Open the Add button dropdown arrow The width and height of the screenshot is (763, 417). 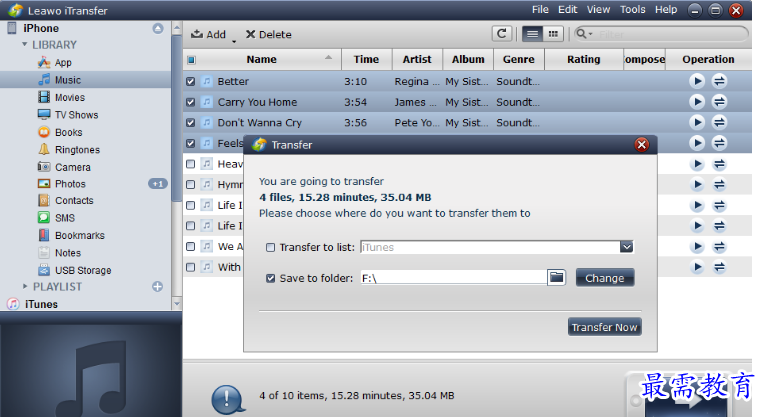[234, 42]
